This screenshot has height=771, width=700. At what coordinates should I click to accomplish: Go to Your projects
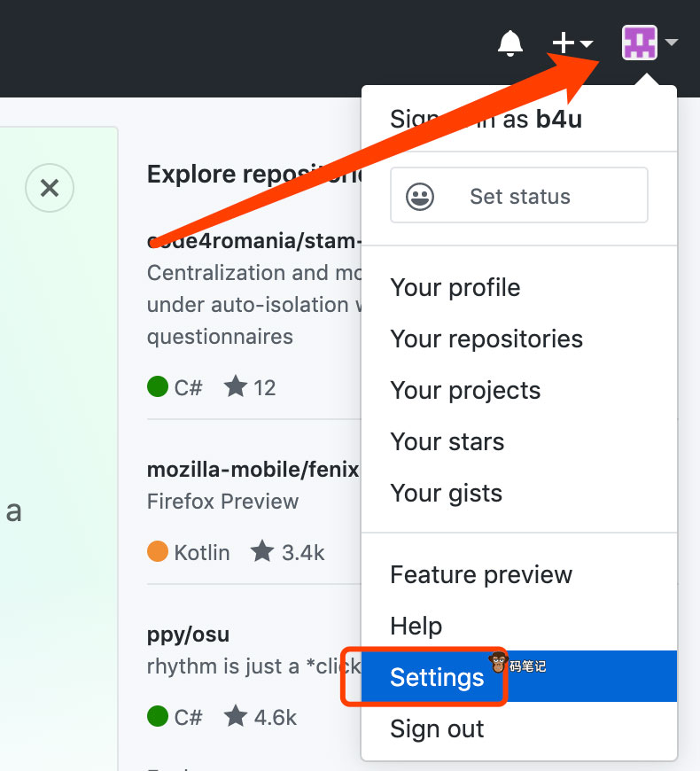pyautogui.click(x=465, y=391)
